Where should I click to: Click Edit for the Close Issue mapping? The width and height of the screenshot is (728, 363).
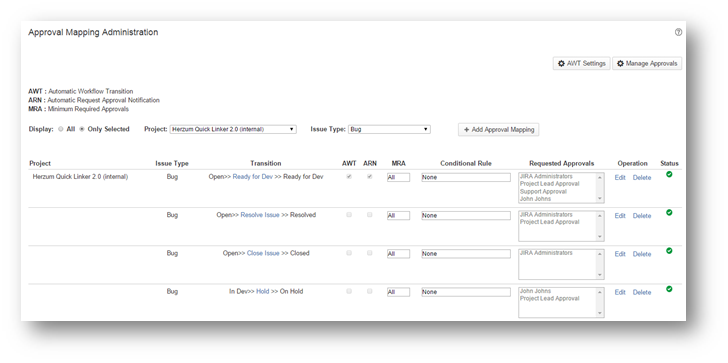pos(620,254)
